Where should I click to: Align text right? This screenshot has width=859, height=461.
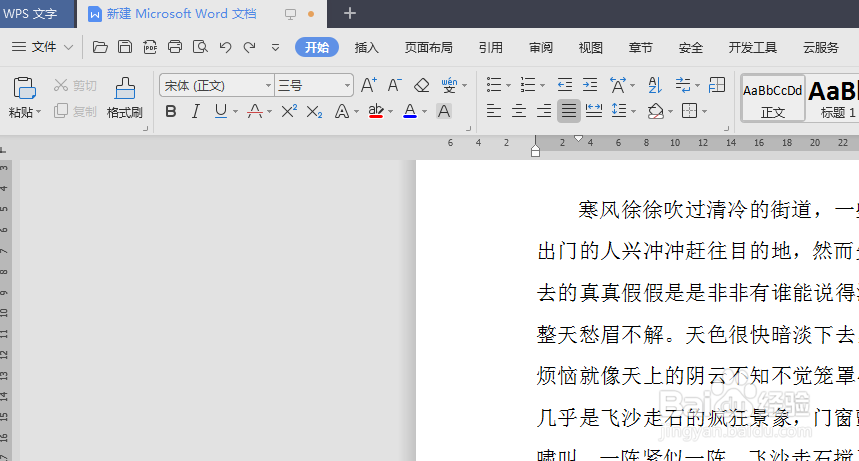point(544,111)
